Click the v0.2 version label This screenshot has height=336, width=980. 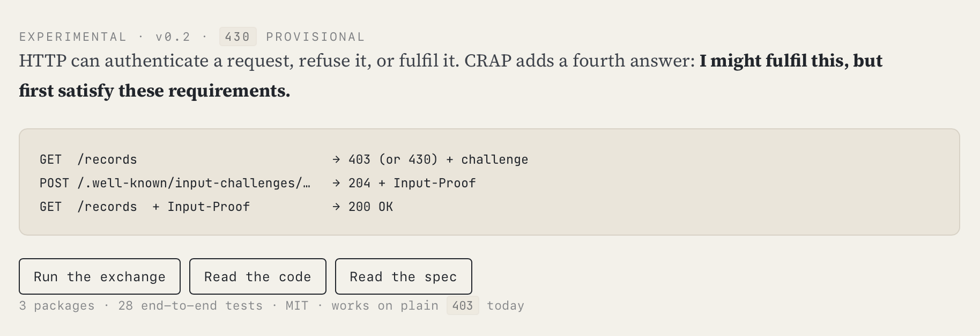pyautogui.click(x=173, y=36)
